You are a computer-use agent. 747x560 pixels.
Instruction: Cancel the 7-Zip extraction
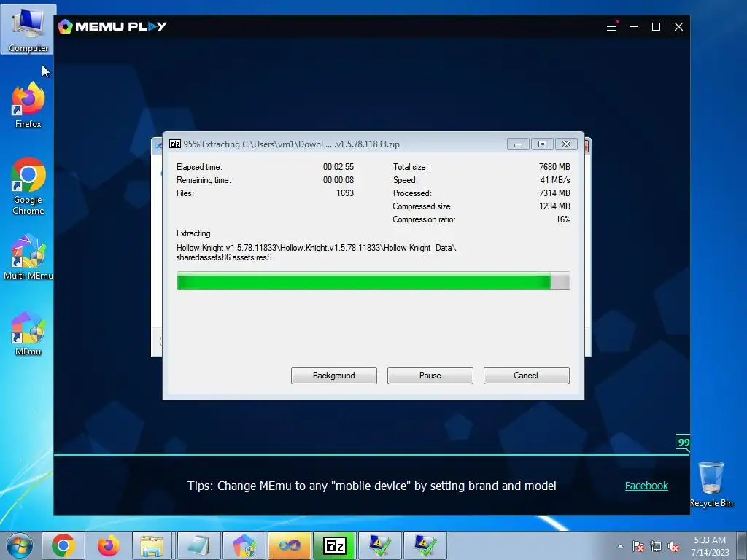coord(527,376)
